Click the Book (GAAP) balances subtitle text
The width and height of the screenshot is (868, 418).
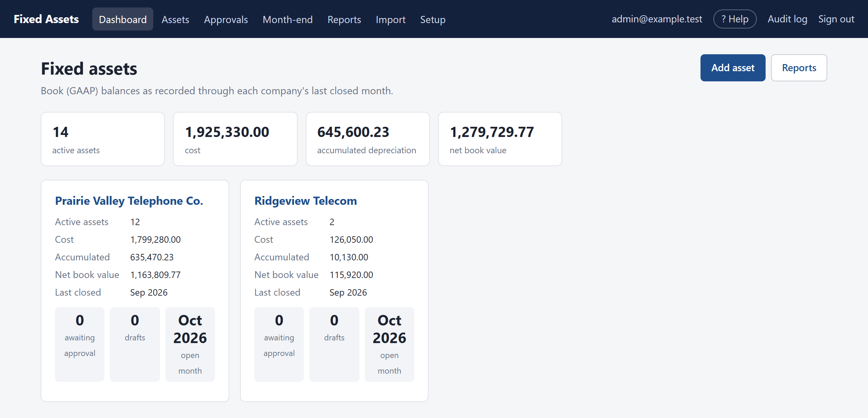tap(217, 91)
